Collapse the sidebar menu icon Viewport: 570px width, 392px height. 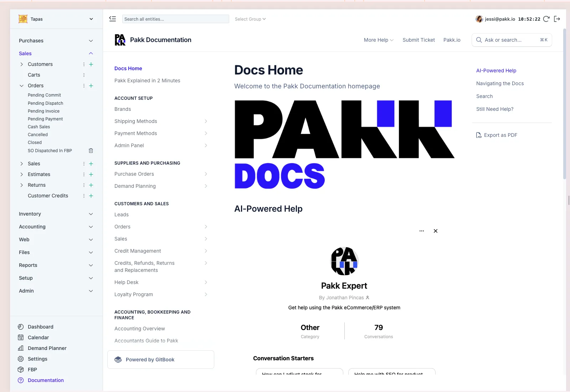tap(113, 19)
